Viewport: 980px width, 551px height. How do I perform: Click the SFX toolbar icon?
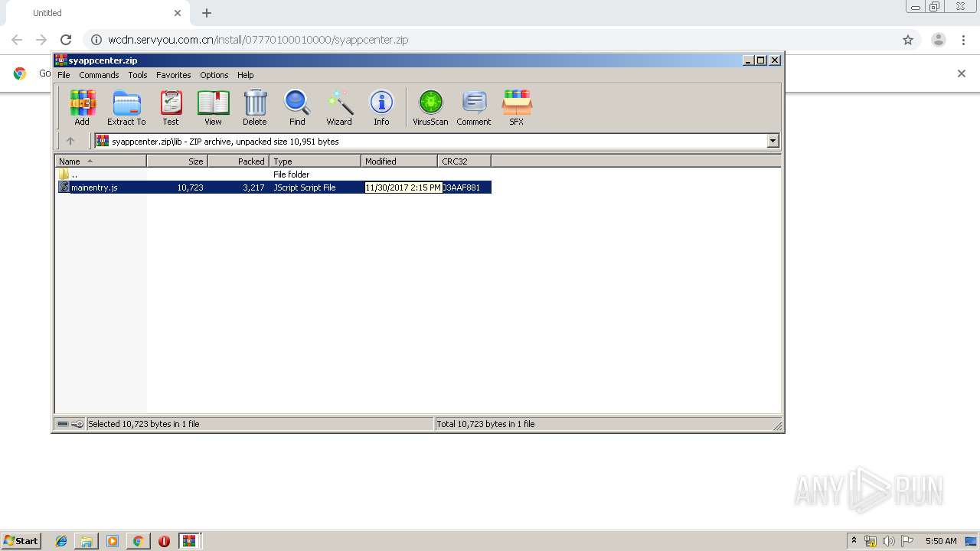coord(517,107)
